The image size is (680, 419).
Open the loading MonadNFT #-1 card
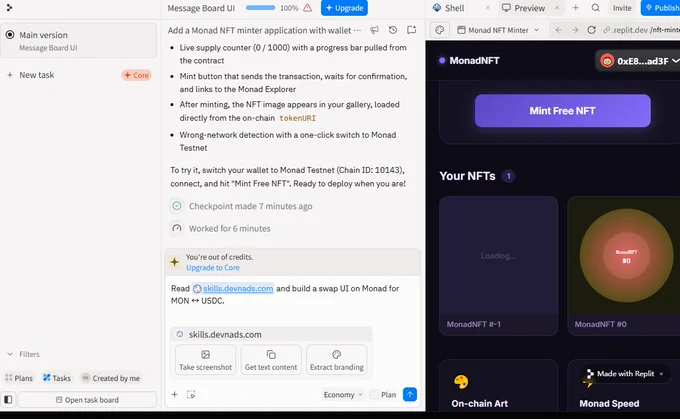click(x=498, y=266)
